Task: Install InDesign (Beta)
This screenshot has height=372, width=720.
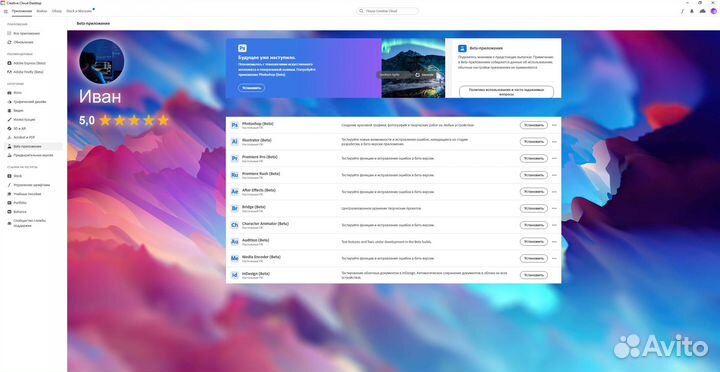Action: coord(534,275)
